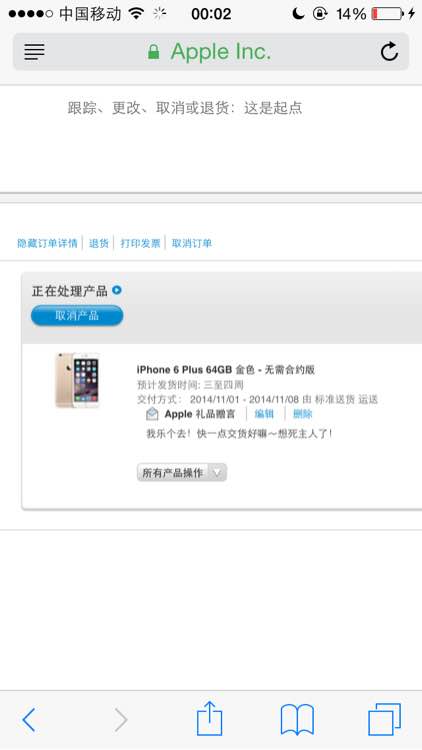422x750 pixels.
Task: Tap the forward arrow in toolbar
Action: [x=121, y=719]
